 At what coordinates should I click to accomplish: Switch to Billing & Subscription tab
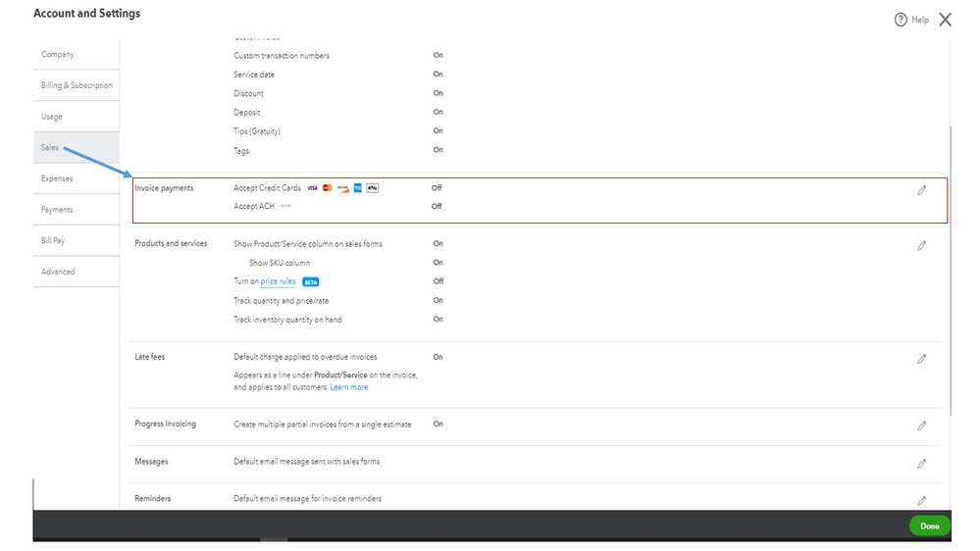pos(77,85)
